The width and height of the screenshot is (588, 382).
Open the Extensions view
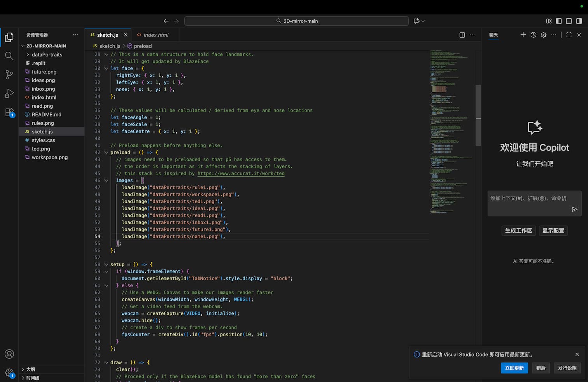9,112
